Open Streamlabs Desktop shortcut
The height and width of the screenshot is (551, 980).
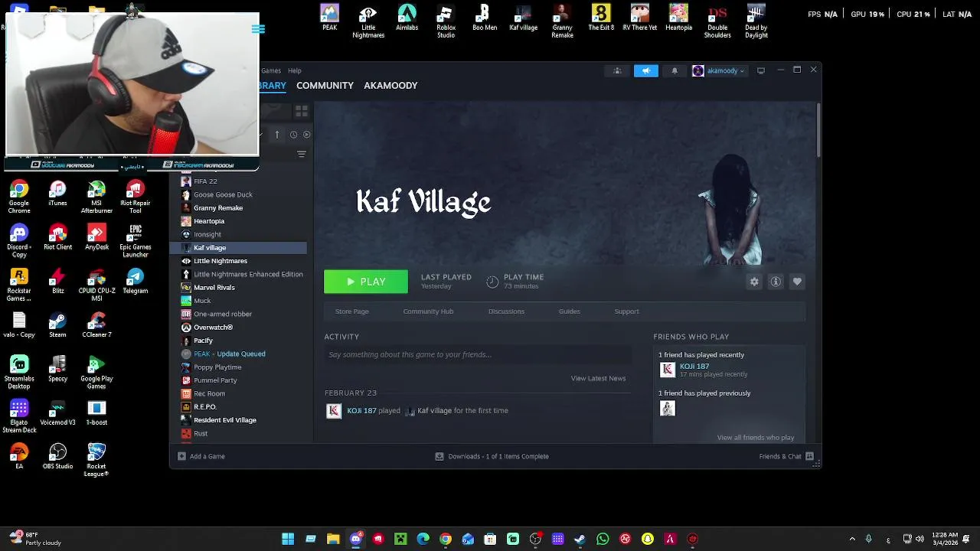[x=19, y=372]
